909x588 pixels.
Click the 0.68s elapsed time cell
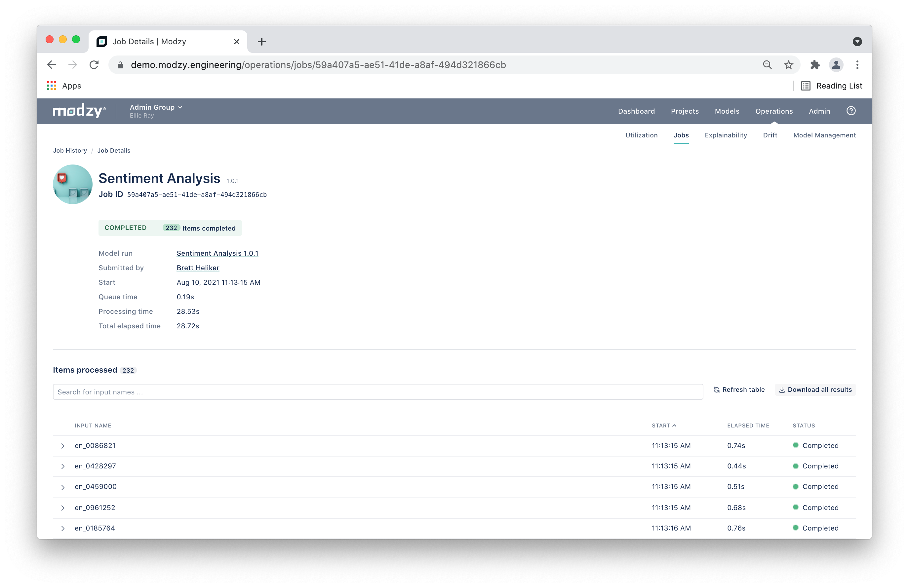pos(736,508)
